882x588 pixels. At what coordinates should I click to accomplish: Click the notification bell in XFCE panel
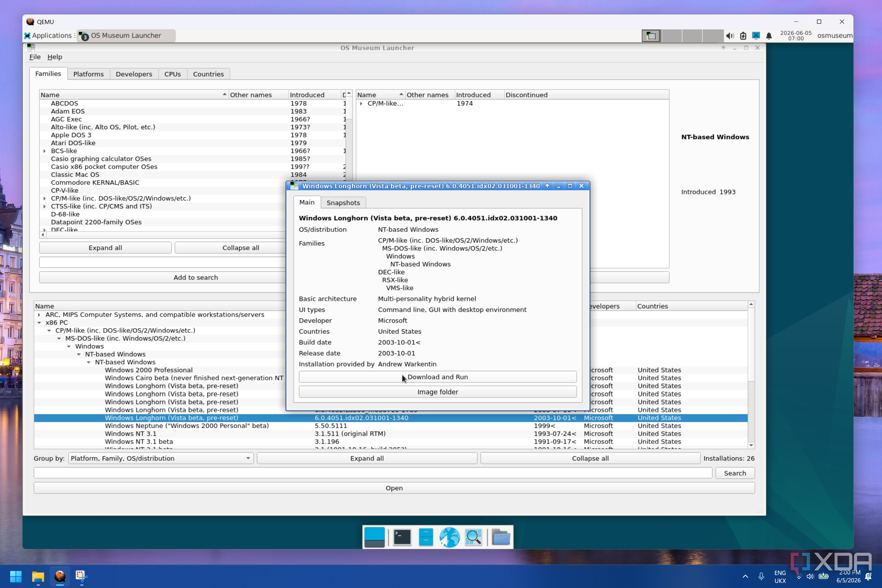tap(769, 36)
